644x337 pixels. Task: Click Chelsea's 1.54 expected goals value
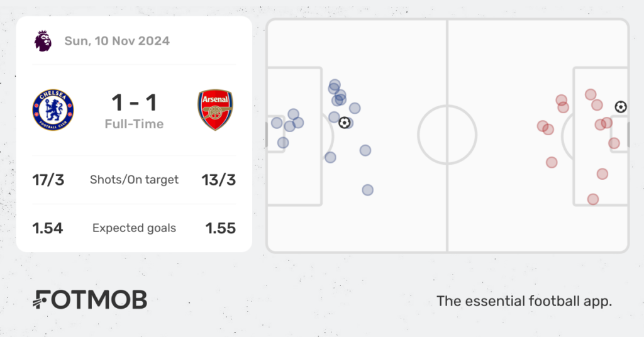(x=48, y=228)
